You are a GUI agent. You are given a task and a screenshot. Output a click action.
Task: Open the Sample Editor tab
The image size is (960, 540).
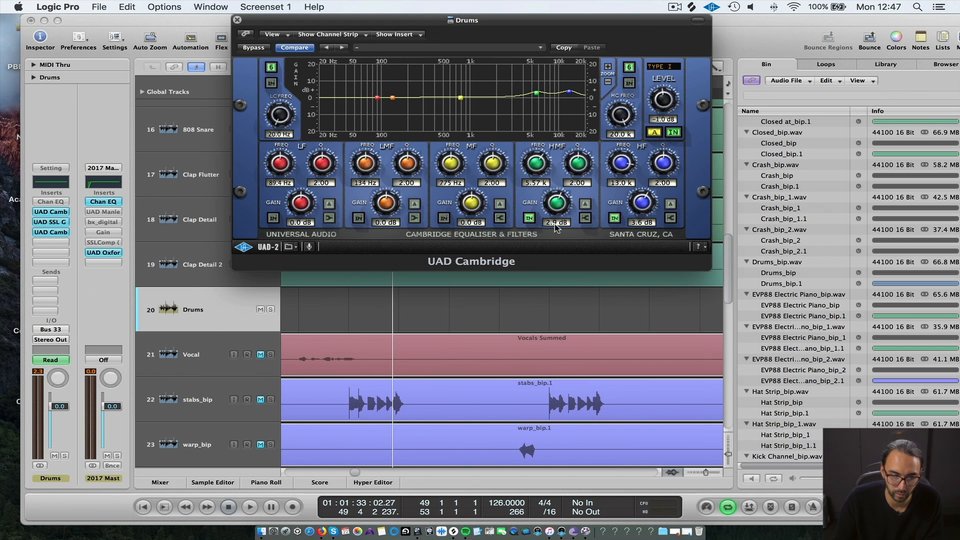coord(212,482)
